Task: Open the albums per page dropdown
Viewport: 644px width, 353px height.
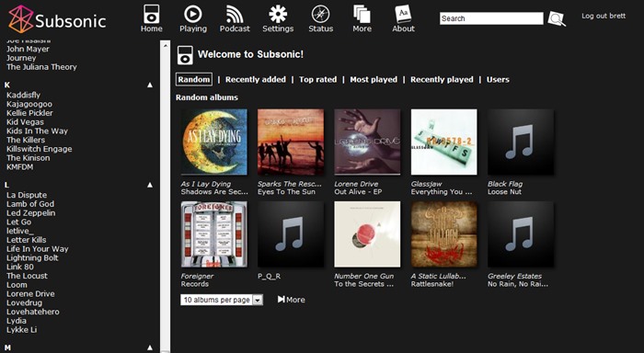Action: click(x=222, y=300)
